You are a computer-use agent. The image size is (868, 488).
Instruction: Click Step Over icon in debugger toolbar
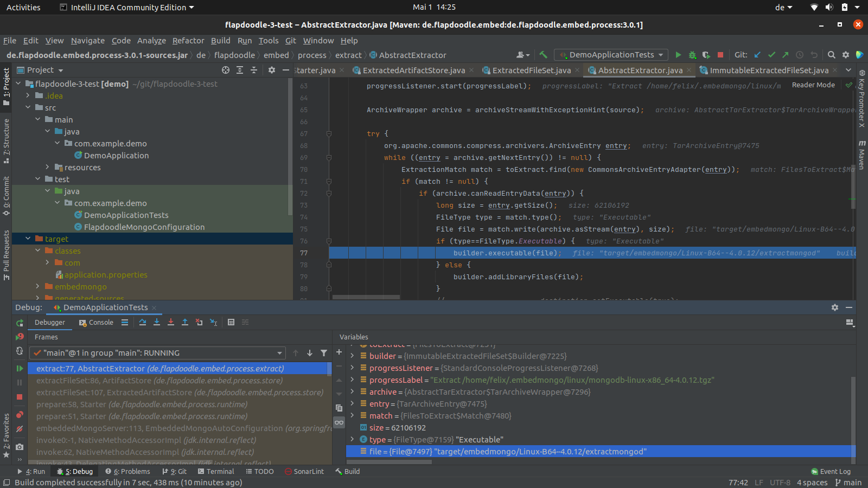pos(142,322)
